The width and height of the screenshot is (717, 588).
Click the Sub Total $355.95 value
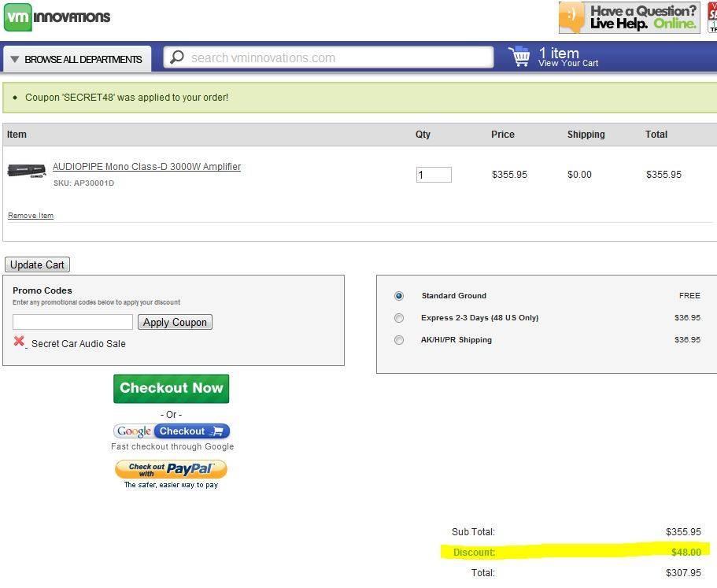683,532
